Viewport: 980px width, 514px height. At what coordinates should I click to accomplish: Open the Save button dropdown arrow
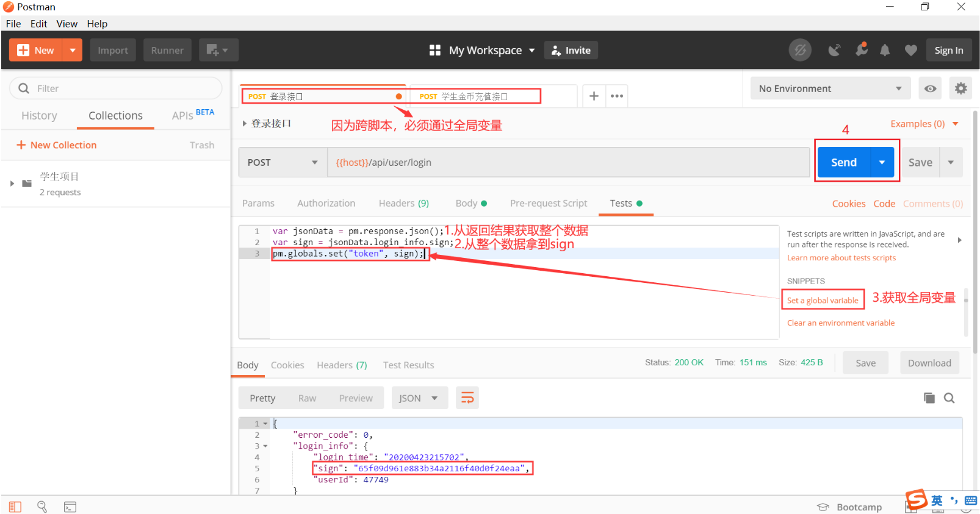click(x=951, y=162)
